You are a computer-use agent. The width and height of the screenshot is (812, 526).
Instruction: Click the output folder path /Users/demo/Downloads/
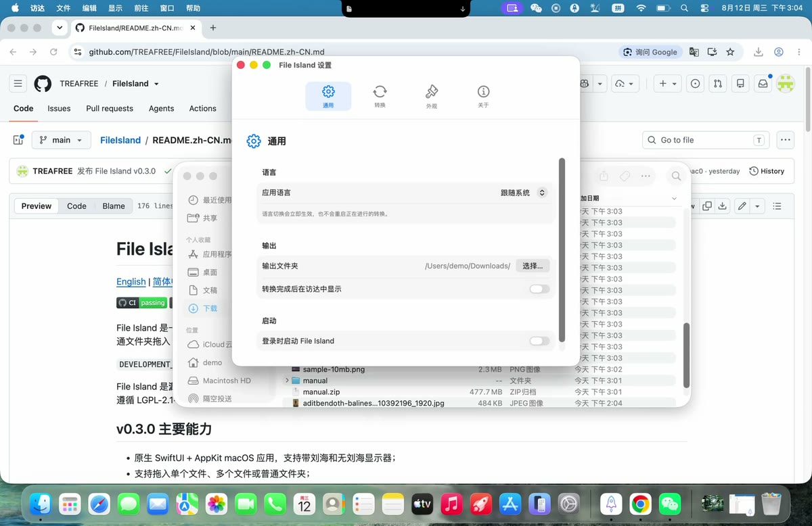468,266
